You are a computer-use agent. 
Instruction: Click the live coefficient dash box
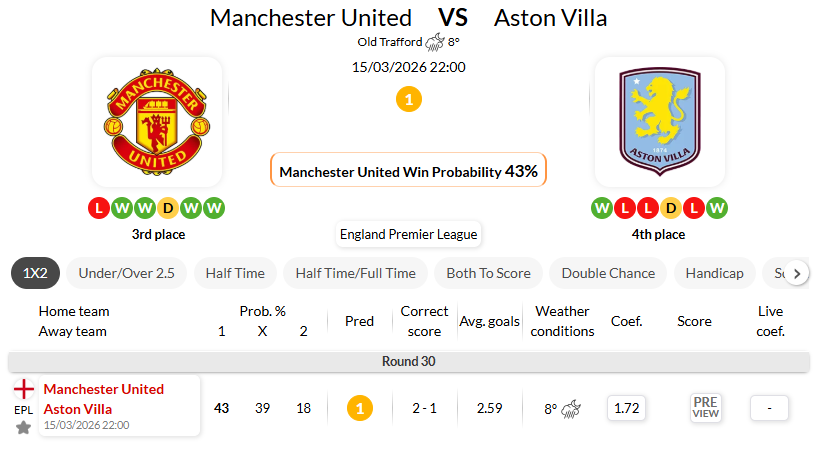point(769,408)
